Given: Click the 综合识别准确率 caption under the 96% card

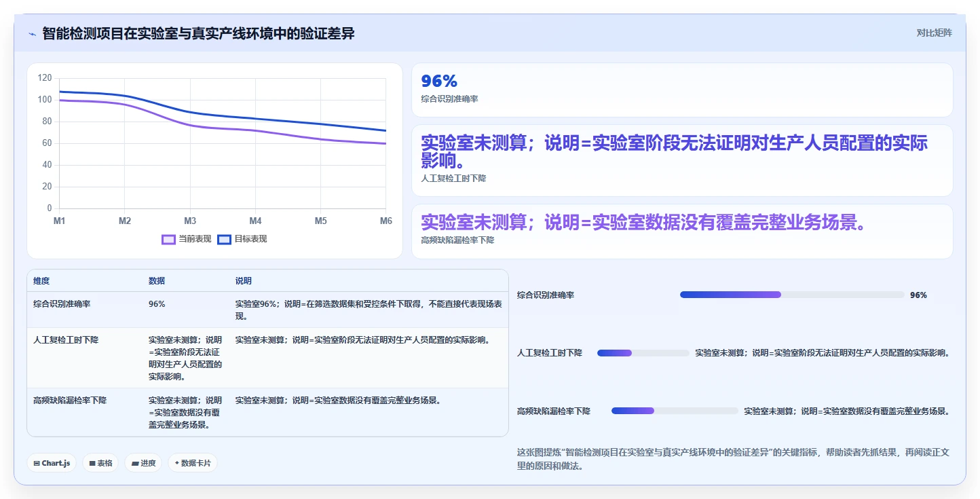Looking at the screenshot, I should coord(450,99).
